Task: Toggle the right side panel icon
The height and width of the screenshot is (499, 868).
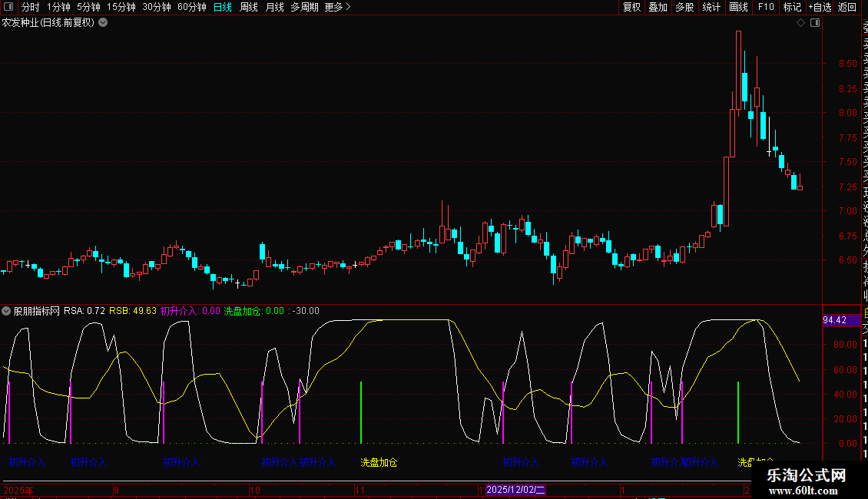Action: point(815,23)
